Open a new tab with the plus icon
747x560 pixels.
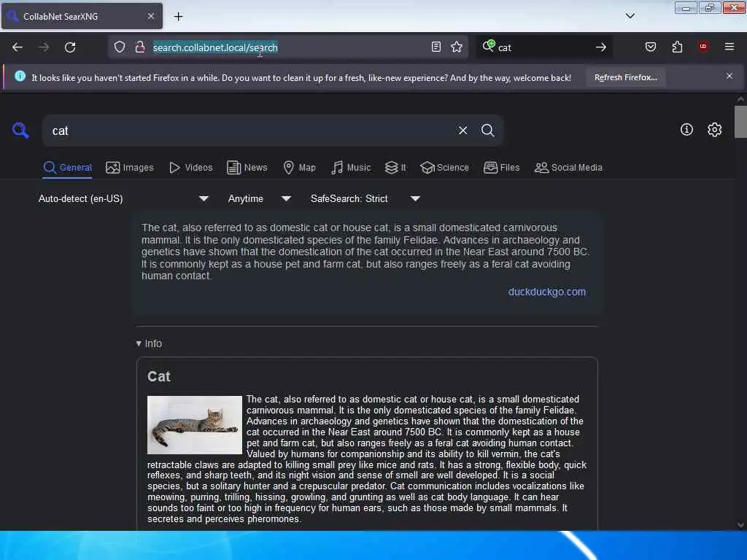tap(178, 17)
